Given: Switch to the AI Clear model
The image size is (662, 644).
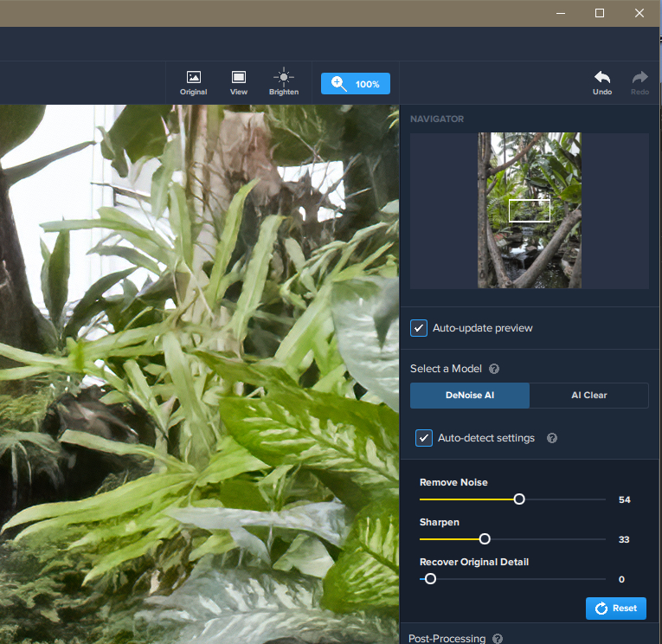Looking at the screenshot, I should [x=588, y=396].
